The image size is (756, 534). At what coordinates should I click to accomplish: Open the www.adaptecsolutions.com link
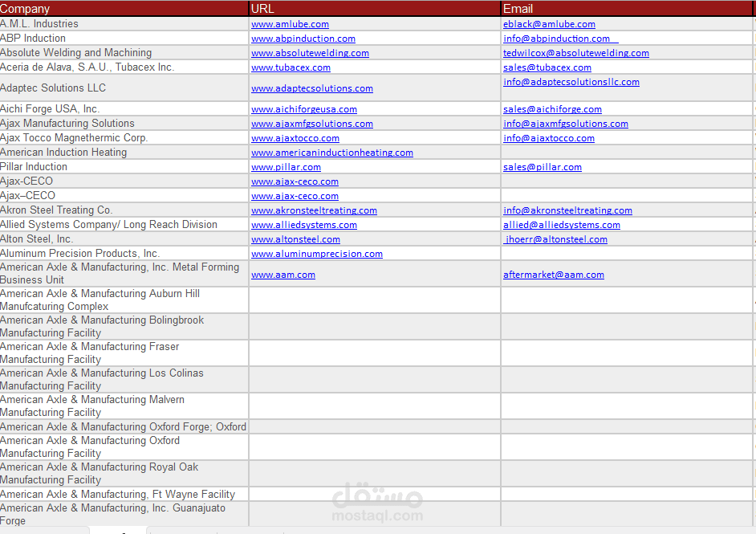pos(312,88)
